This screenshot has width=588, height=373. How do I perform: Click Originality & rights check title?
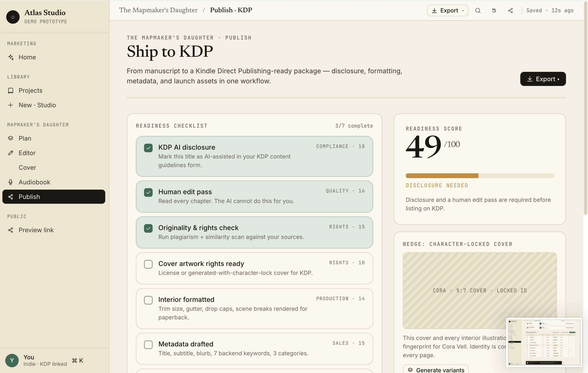tap(198, 228)
